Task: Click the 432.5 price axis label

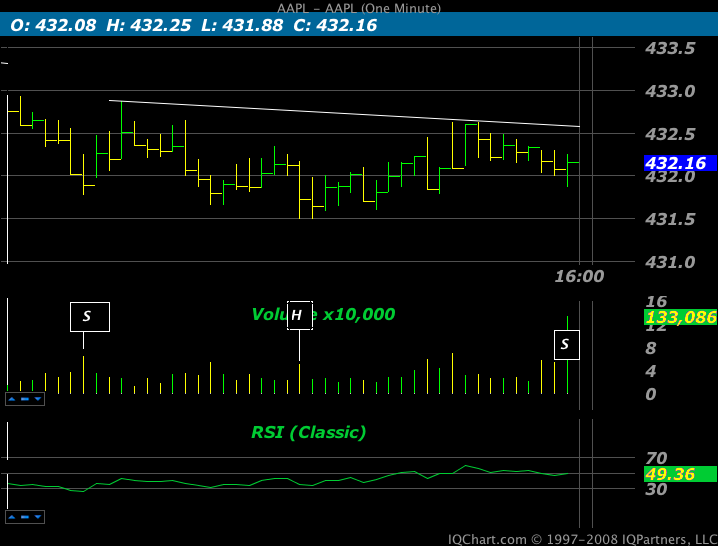Action: point(670,134)
